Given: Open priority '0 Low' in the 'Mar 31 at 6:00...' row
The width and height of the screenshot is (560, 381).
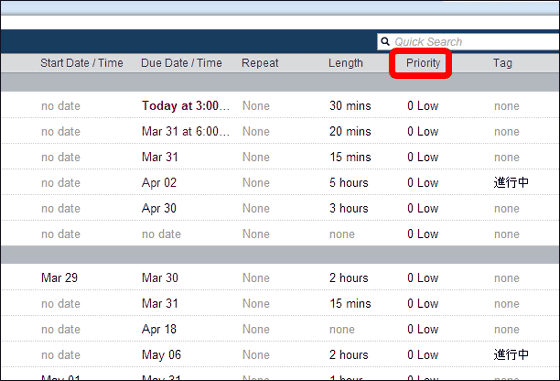Looking at the screenshot, I should 423,131.
